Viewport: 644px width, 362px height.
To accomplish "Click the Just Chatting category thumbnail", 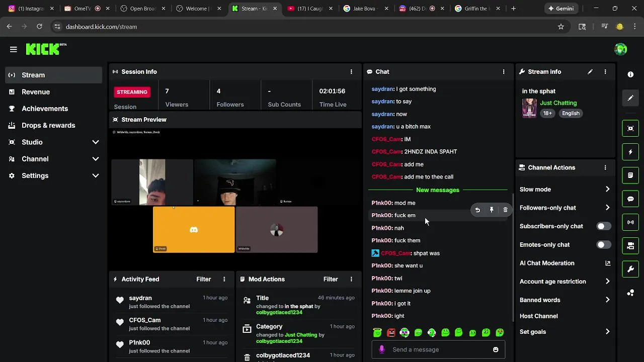I will pyautogui.click(x=529, y=108).
